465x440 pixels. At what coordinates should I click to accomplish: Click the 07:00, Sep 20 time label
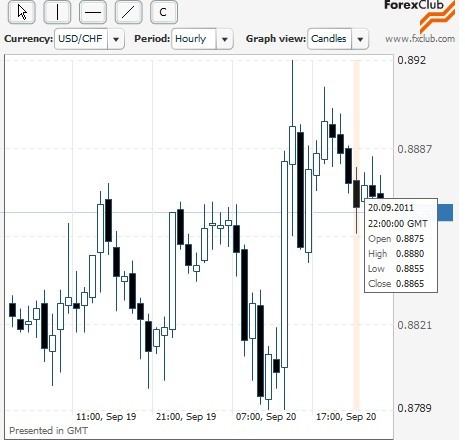(x=266, y=416)
